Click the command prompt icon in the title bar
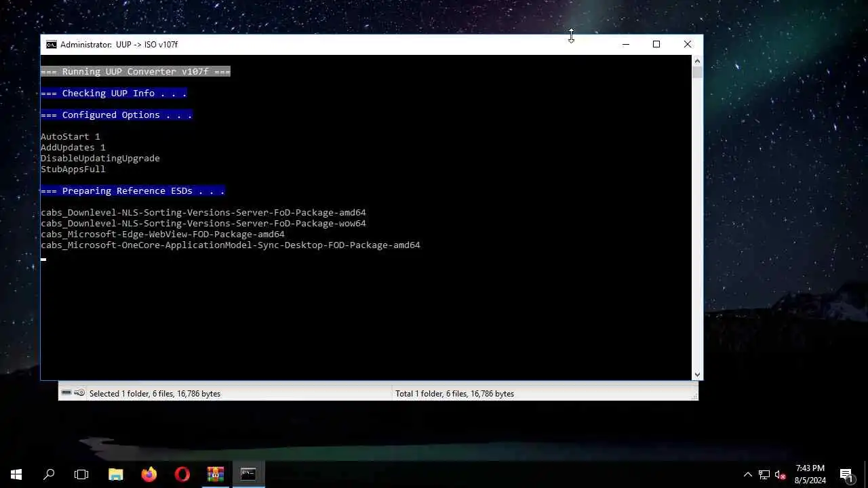The width and height of the screenshot is (868, 488). point(52,45)
